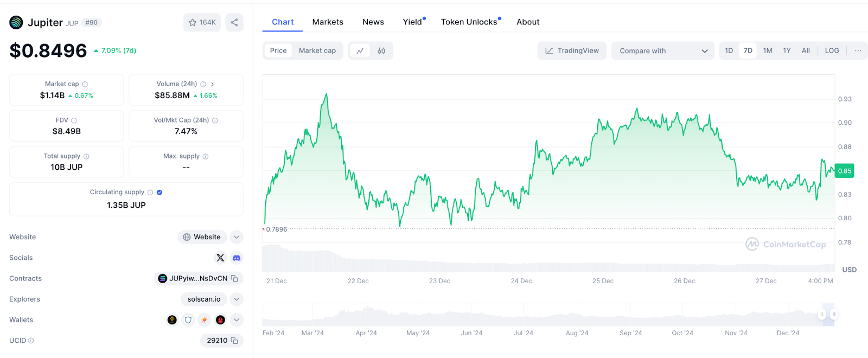Open the Token Unlocks tab
Viewport: 868px width, 358px height.
click(x=470, y=22)
